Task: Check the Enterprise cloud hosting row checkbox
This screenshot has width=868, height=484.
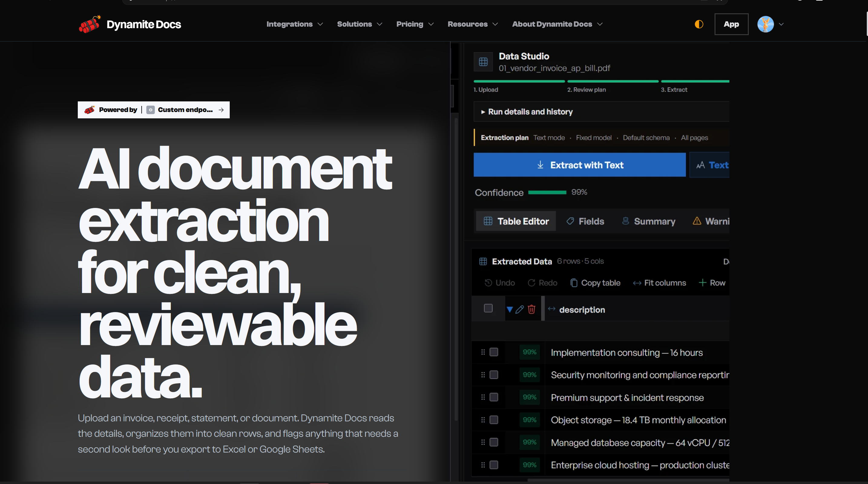Action: 494,465
